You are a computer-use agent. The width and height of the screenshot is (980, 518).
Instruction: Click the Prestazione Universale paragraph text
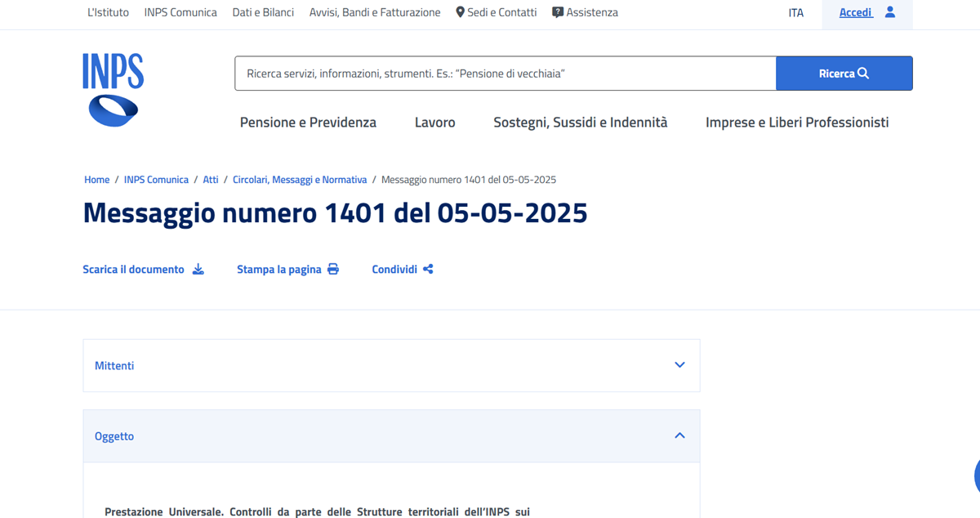tap(318, 511)
